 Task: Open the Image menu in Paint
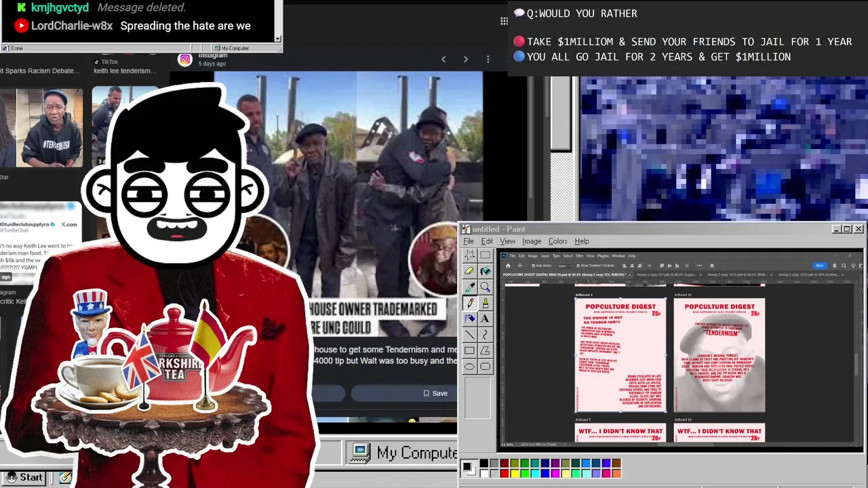[532, 241]
